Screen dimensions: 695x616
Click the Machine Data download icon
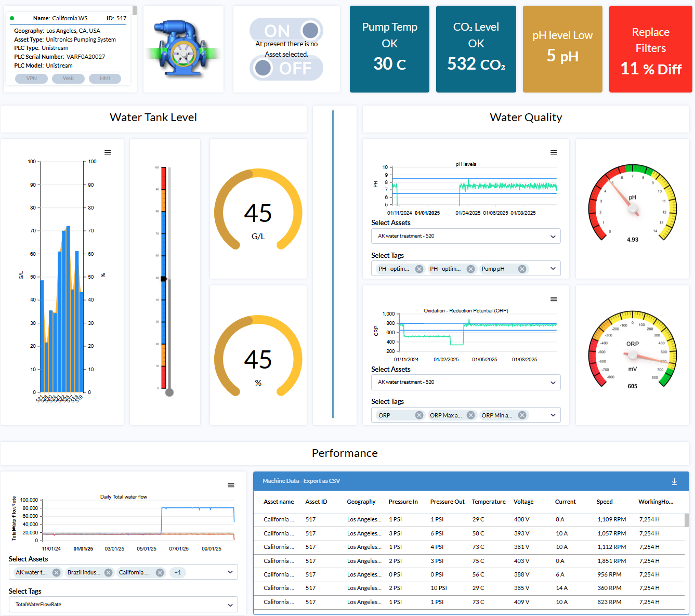pos(674,482)
